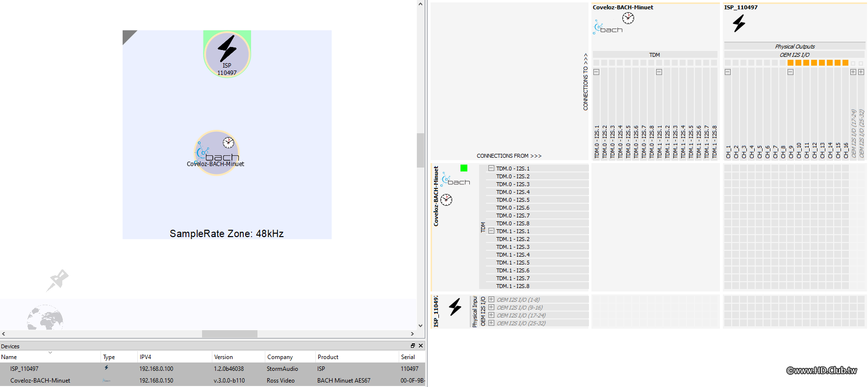Click the CH_1 output column label
This screenshot has height=387, width=868.
[728, 152]
